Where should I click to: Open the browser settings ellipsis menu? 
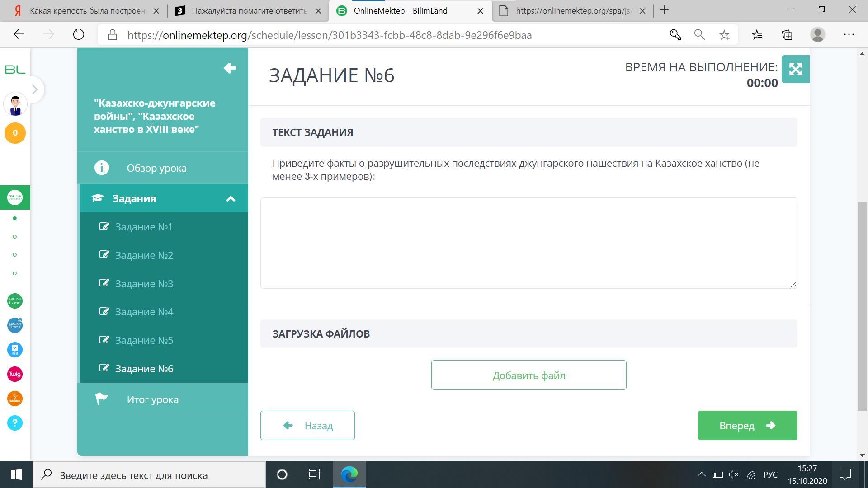(x=849, y=35)
